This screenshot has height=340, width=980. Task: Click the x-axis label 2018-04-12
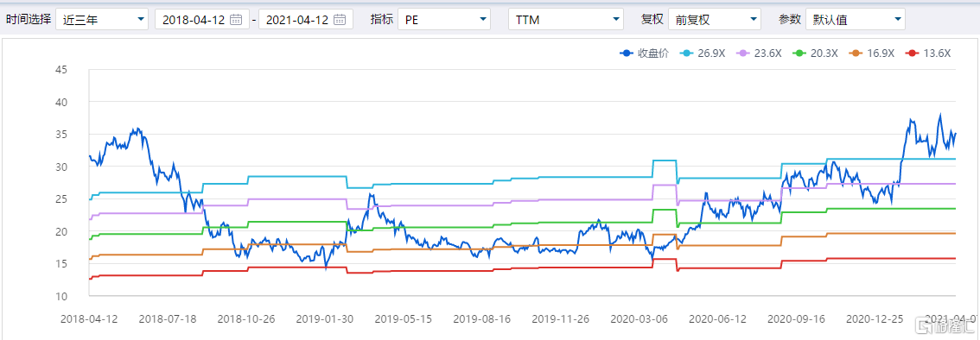(x=88, y=318)
